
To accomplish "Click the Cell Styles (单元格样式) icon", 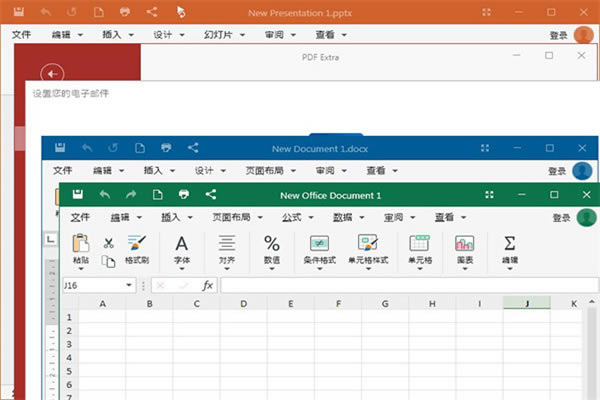I will click(368, 243).
